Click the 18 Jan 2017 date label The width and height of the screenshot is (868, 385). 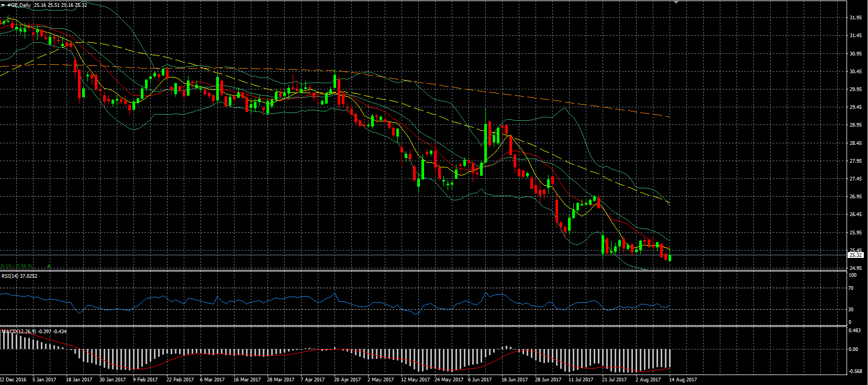click(79, 380)
